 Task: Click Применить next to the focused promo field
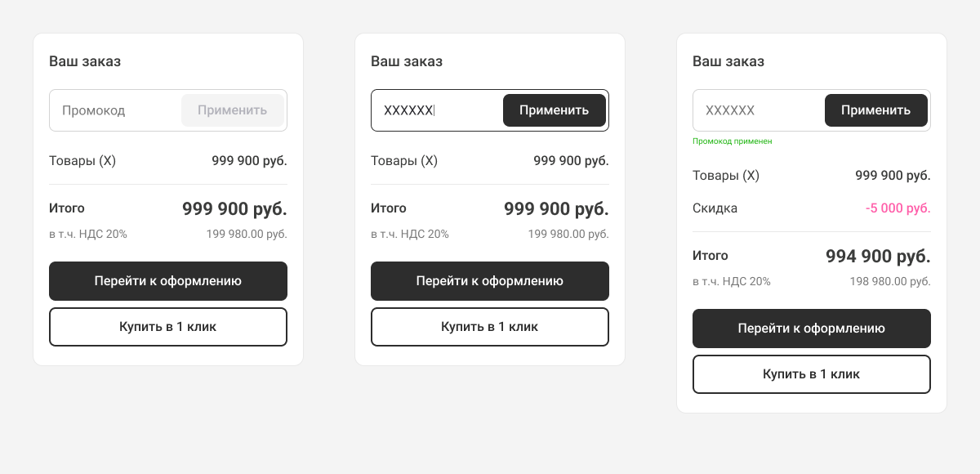click(x=554, y=110)
